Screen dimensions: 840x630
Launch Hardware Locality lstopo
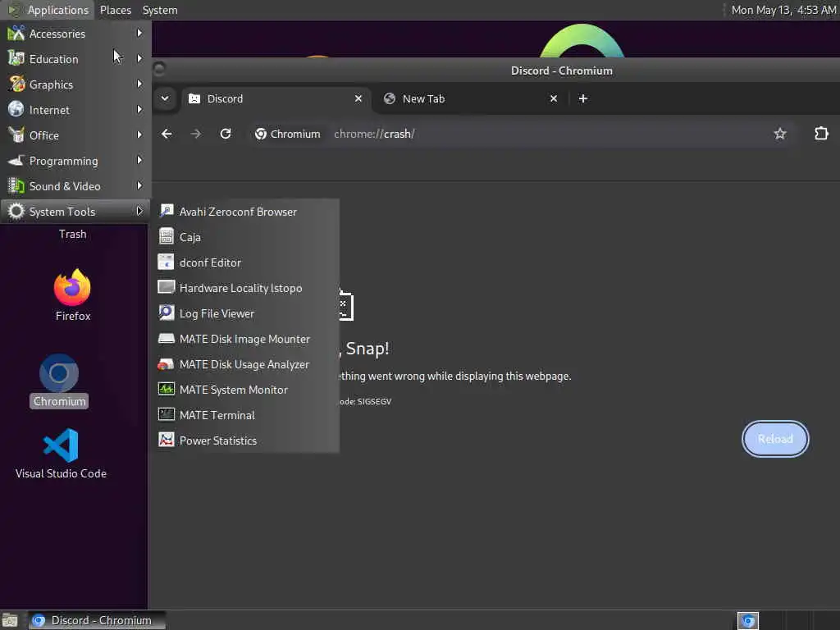[x=245, y=288]
